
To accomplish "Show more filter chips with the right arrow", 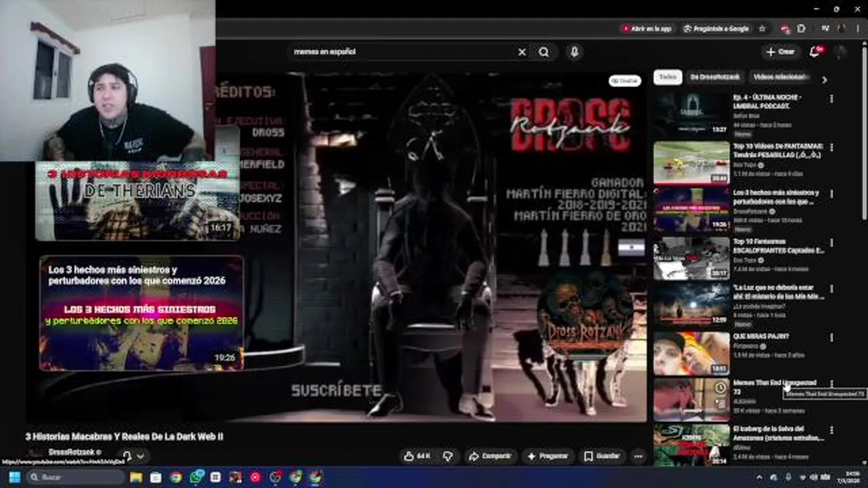I will pos(825,79).
